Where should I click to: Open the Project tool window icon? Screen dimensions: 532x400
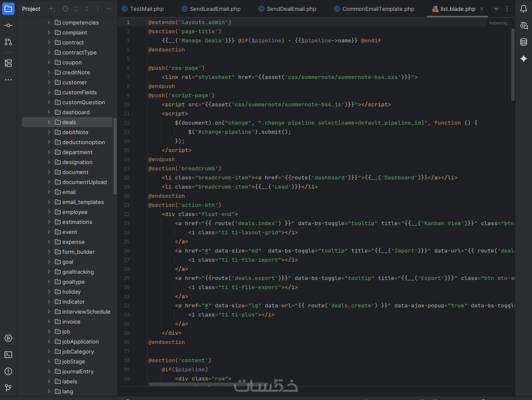pos(8,9)
